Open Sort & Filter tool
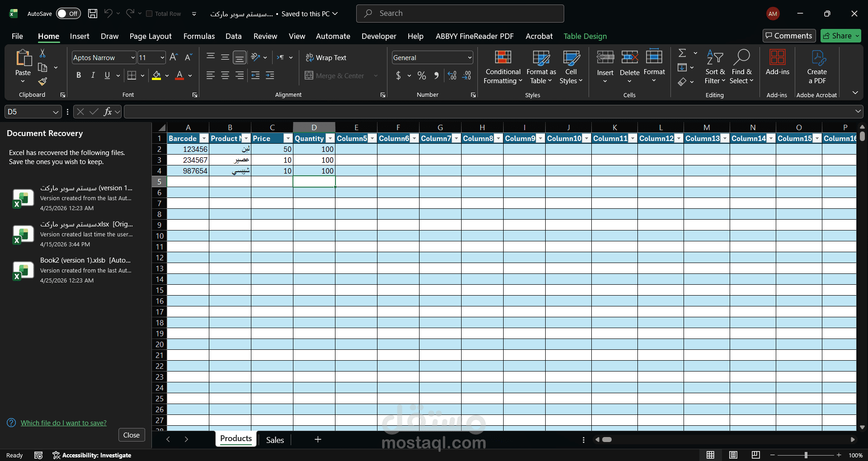868x461 pixels. click(715, 67)
